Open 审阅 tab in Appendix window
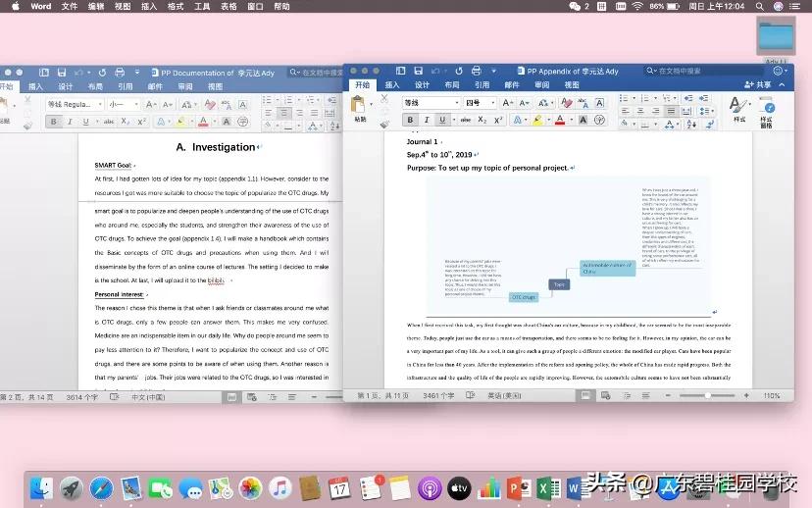 tap(541, 84)
